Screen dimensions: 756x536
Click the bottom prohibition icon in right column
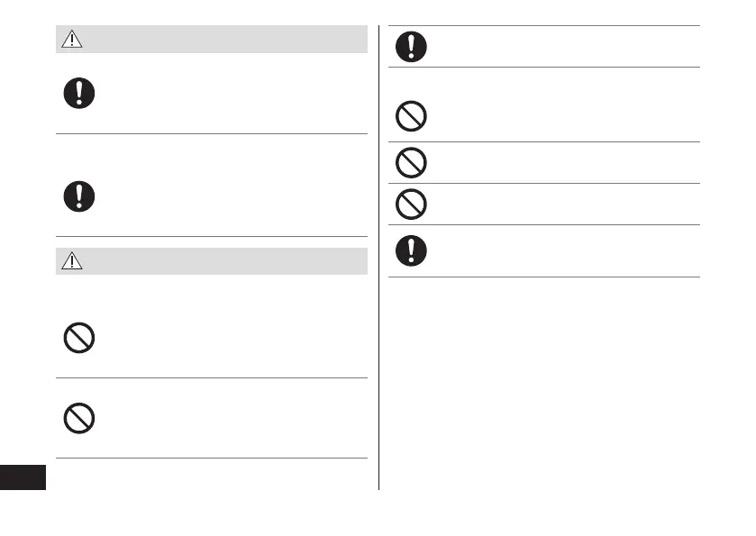(411, 204)
